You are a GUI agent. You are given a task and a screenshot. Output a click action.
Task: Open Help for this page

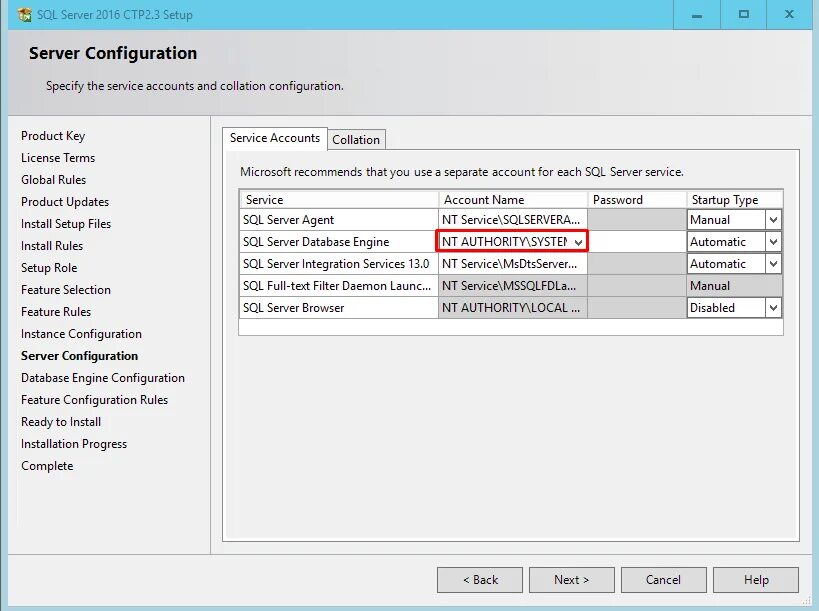pyautogui.click(x=756, y=580)
